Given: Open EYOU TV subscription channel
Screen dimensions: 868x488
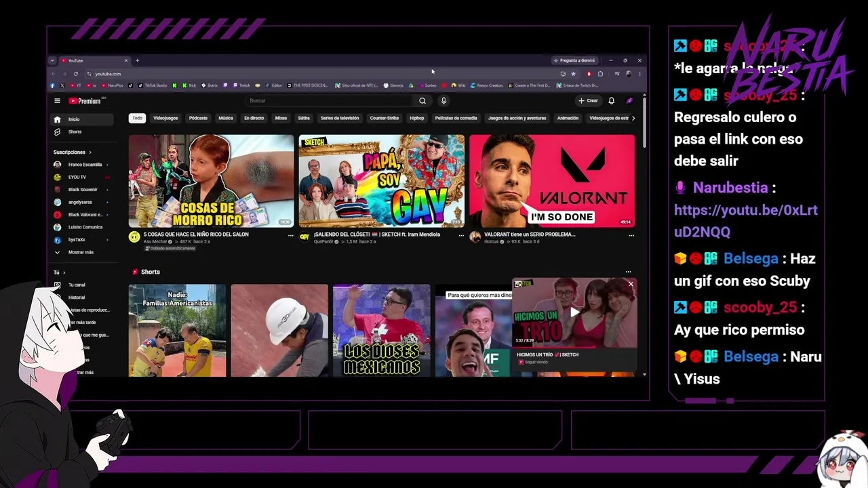Looking at the screenshot, I should tap(83, 177).
